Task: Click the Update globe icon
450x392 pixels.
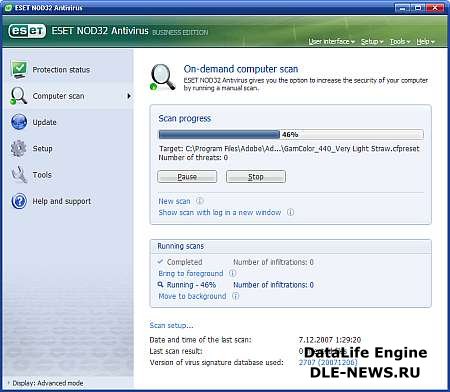Action: click(x=19, y=122)
